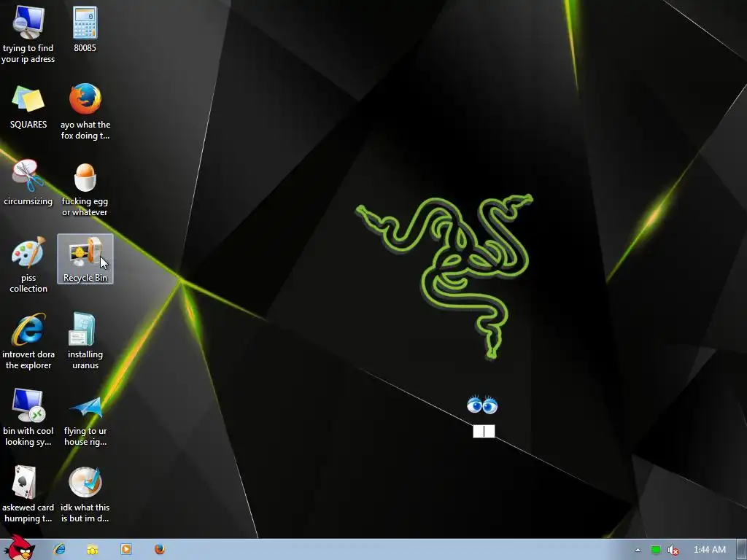
Task: Select 'idk what this is but im d...' disc icon
Action: pyautogui.click(x=85, y=494)
